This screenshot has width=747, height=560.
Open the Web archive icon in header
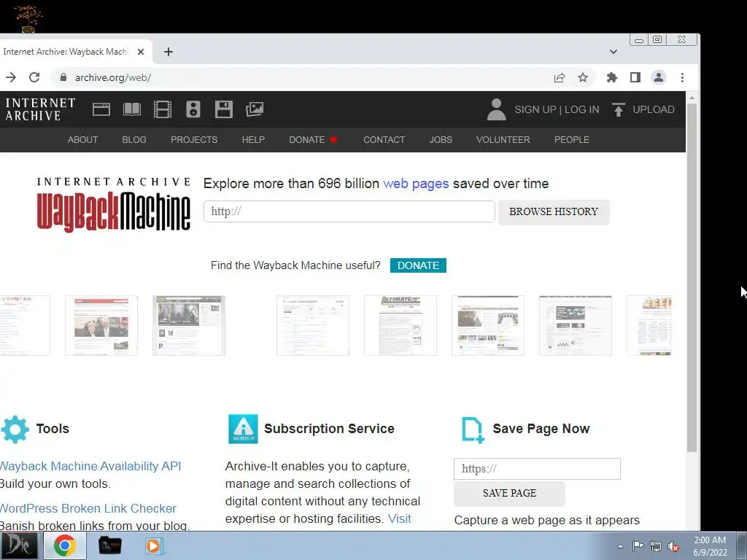pos(101,109)
